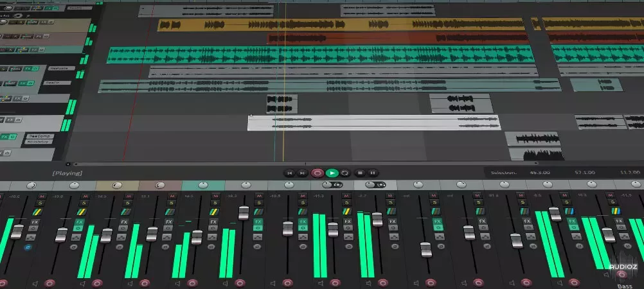Arm recording on the -14.3 channel
The image size is (644, 289).
[97, 283]
